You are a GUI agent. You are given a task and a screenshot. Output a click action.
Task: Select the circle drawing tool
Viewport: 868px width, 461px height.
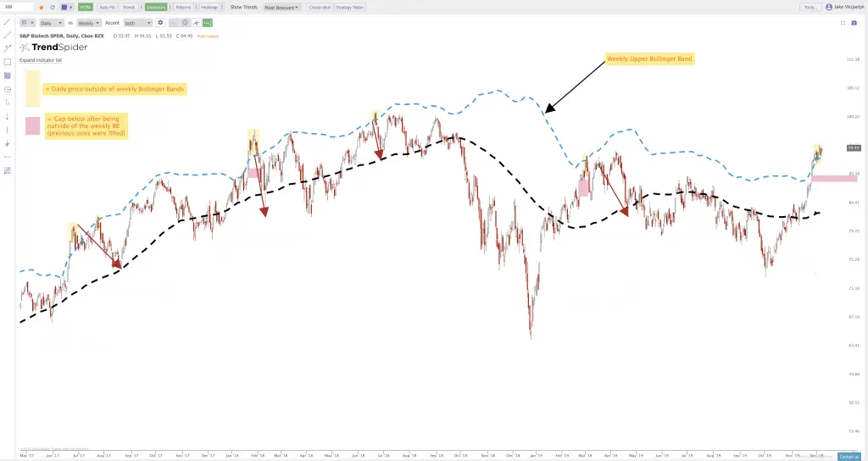[x=7, y=89]
